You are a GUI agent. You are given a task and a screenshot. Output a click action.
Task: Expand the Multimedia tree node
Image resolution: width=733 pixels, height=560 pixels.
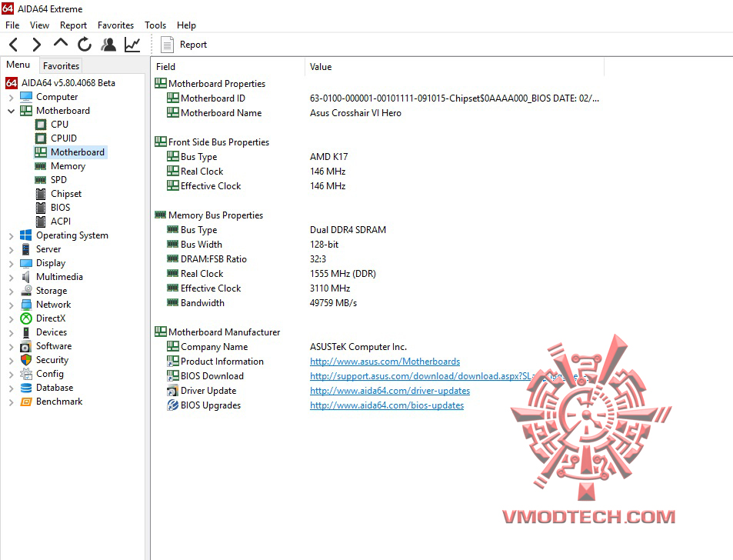coord(12,278)
